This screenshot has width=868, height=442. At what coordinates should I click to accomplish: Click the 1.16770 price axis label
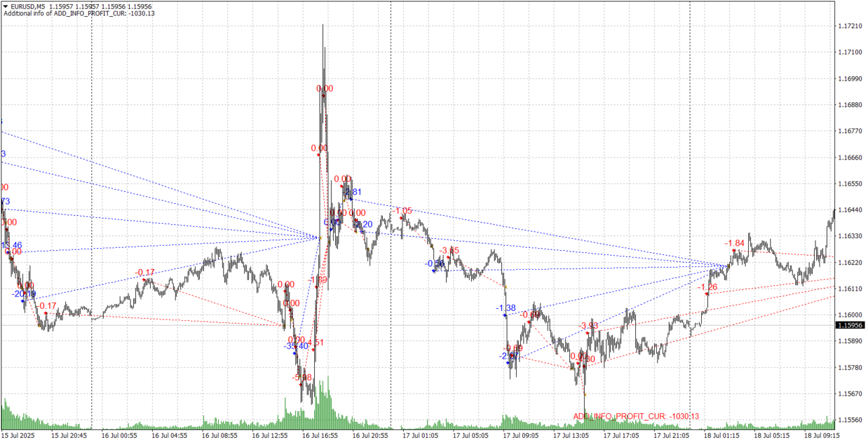[x=850, y=131]
